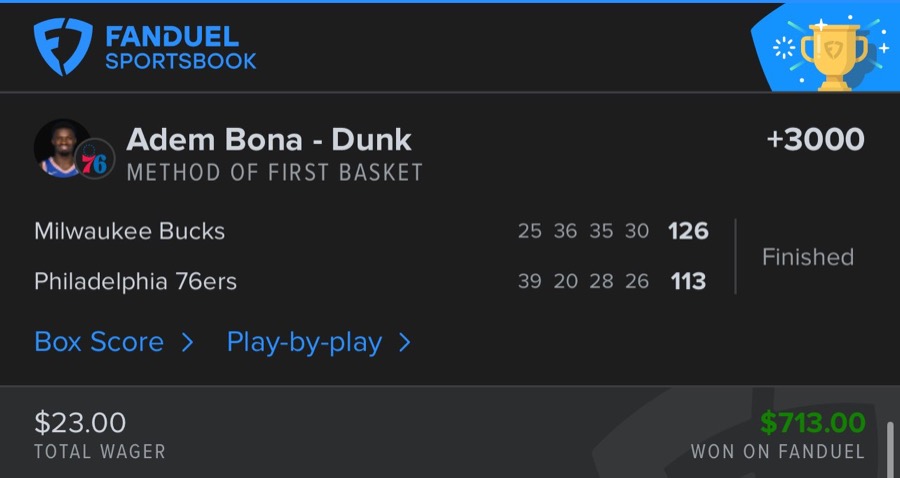
Task: Select the Milwaukee Bucks team row
Action: click(130, 231)
